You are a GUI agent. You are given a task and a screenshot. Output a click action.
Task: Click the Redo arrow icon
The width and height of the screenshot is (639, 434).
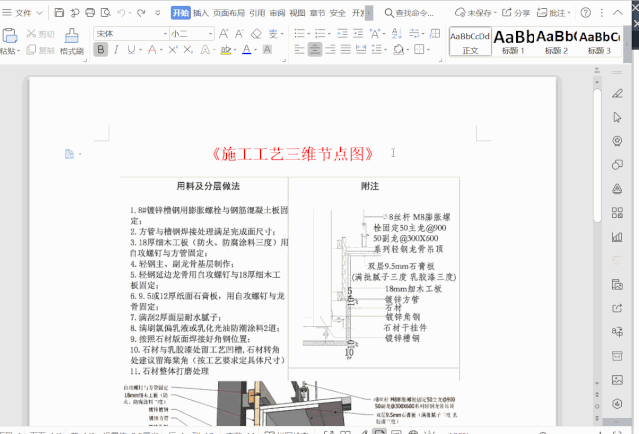pos(141,13)
